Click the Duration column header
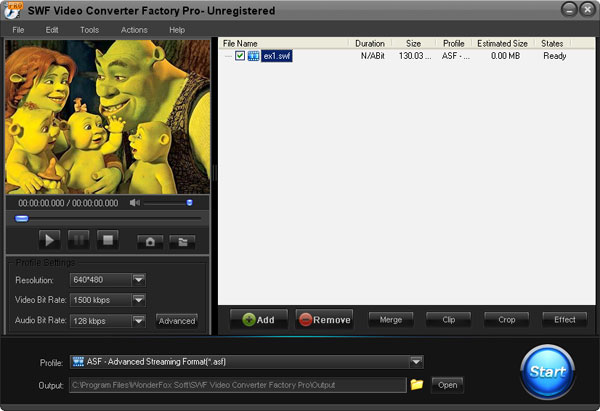This screenshot has height=411, width=600. coord(370,44)
